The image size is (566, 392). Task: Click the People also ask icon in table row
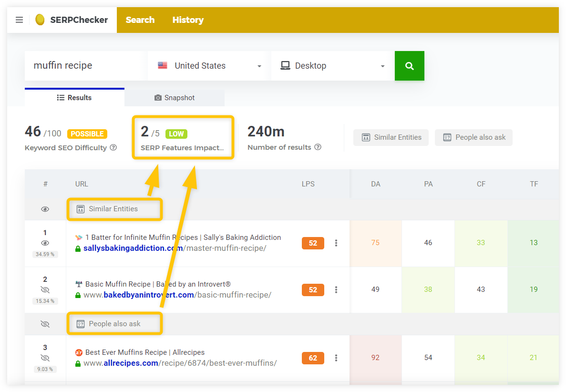click(x=81, y=324)
